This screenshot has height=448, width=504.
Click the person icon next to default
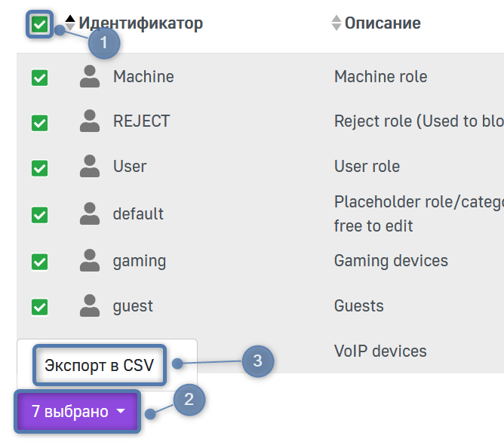pos(90,213)
